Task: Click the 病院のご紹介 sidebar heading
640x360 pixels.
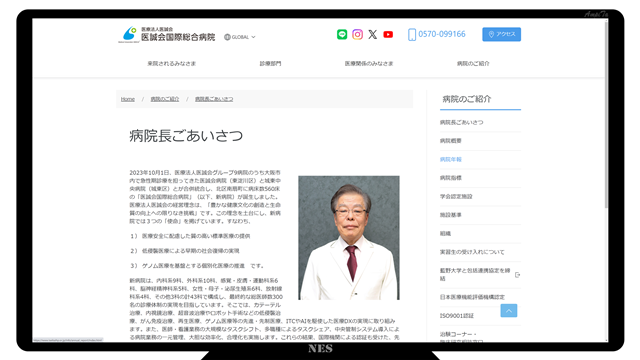Action: tap(467, 99)
